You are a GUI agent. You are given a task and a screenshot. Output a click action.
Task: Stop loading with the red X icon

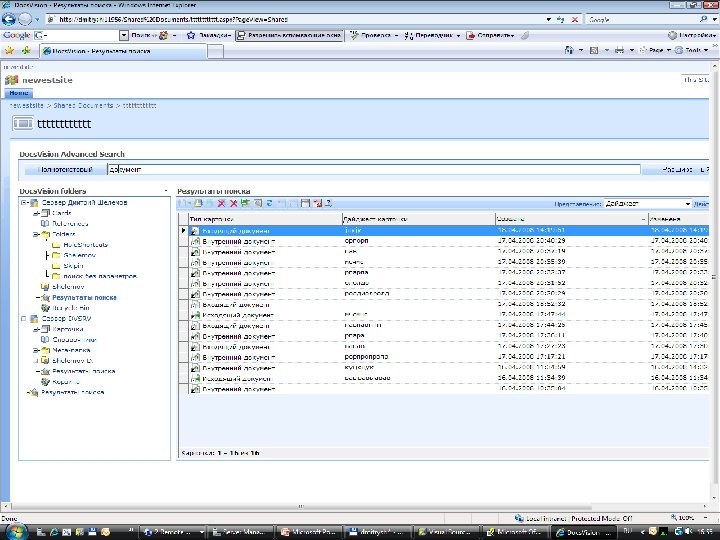coord(574,19)
